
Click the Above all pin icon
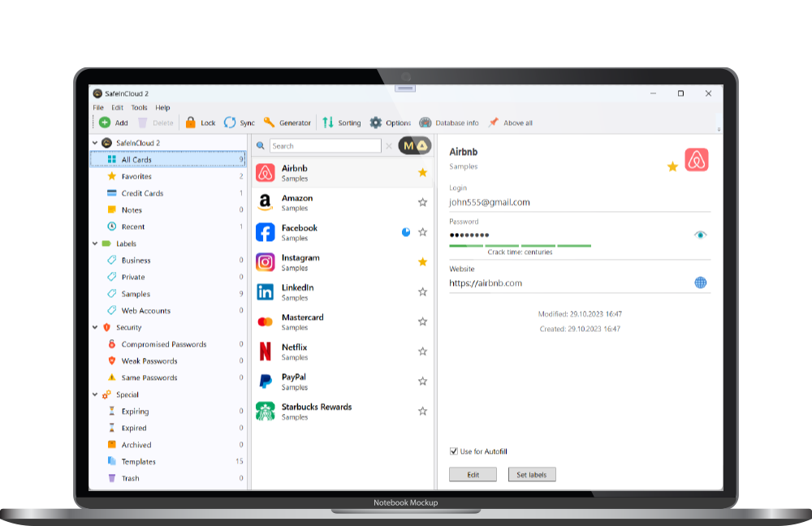point(494,123)
